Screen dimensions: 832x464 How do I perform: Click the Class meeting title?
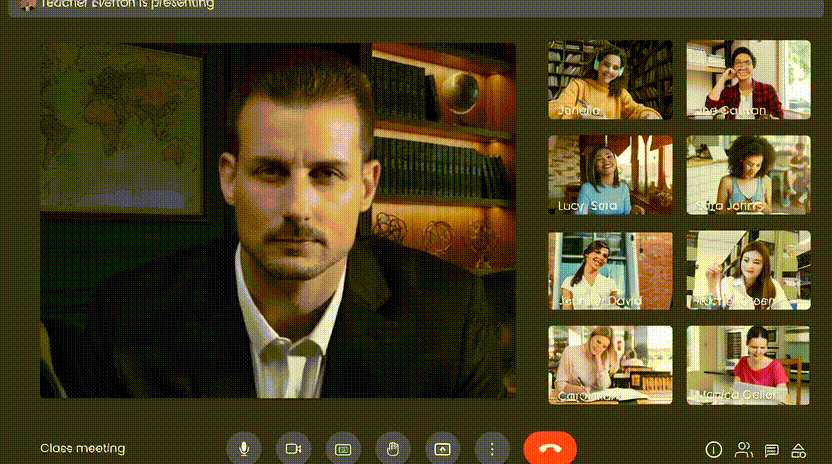tap(83, 449)
